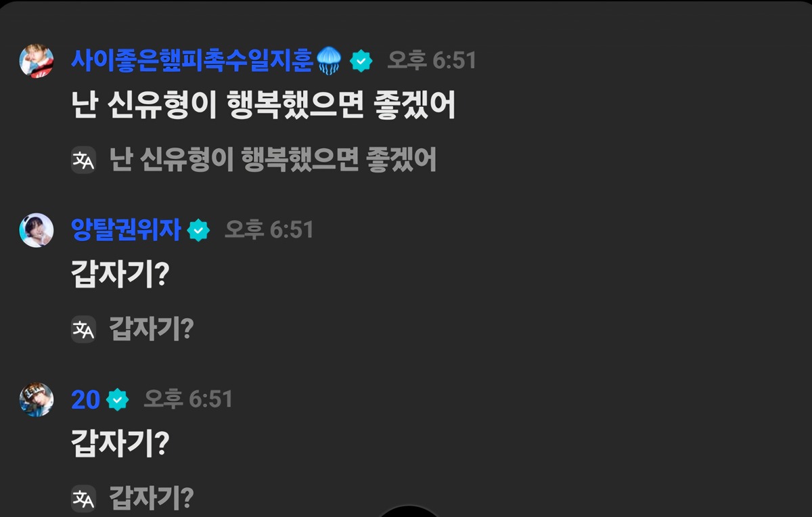The image size is (812, 517).
Task: Click the username 20
Action: 86,400
